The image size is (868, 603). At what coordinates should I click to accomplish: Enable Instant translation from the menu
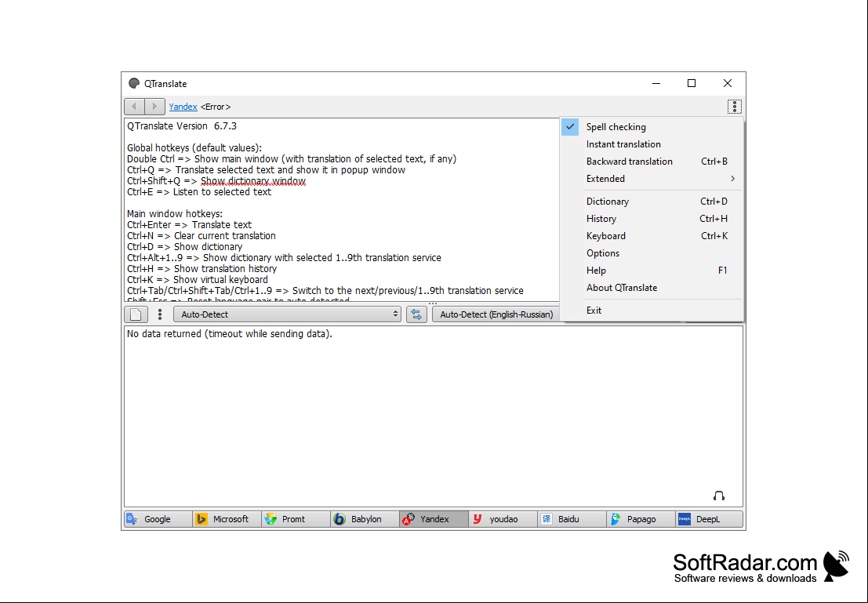pos(652,144)
